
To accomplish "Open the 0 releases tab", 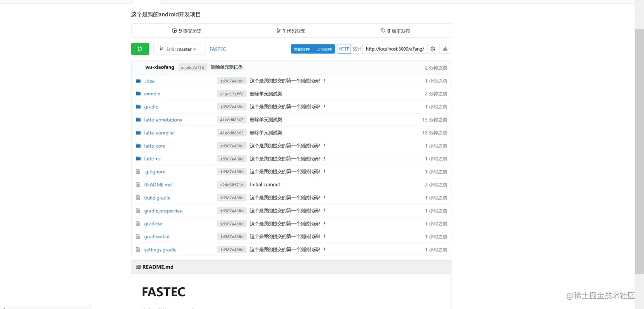I will (x=396, y=31).
